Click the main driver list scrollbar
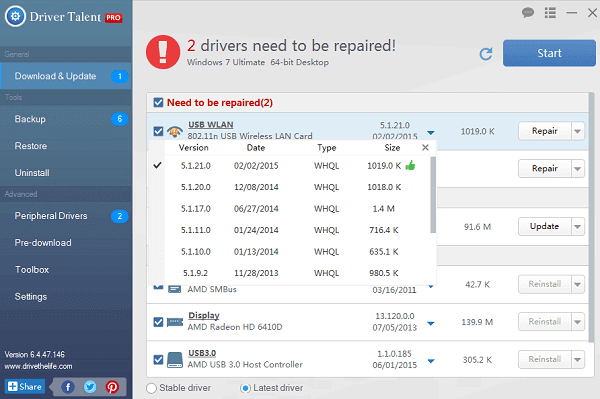This screenshot has height=399, width=600. pyautogui.click(x=592, y=218)
